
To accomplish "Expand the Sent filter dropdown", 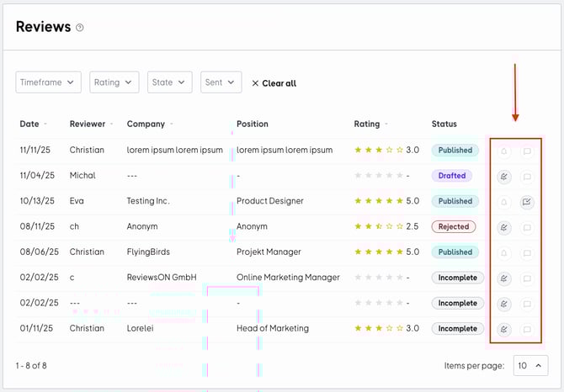I will [221, 82].
